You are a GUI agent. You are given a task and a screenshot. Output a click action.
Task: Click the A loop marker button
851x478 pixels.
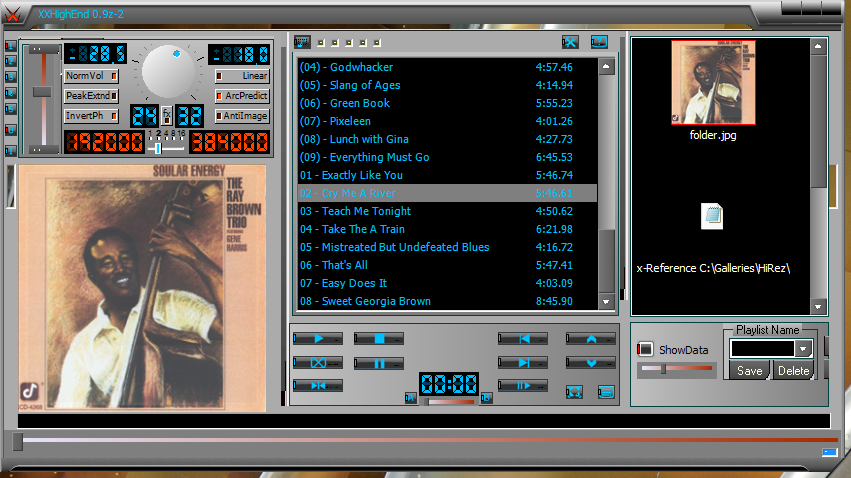pos(410,398)
